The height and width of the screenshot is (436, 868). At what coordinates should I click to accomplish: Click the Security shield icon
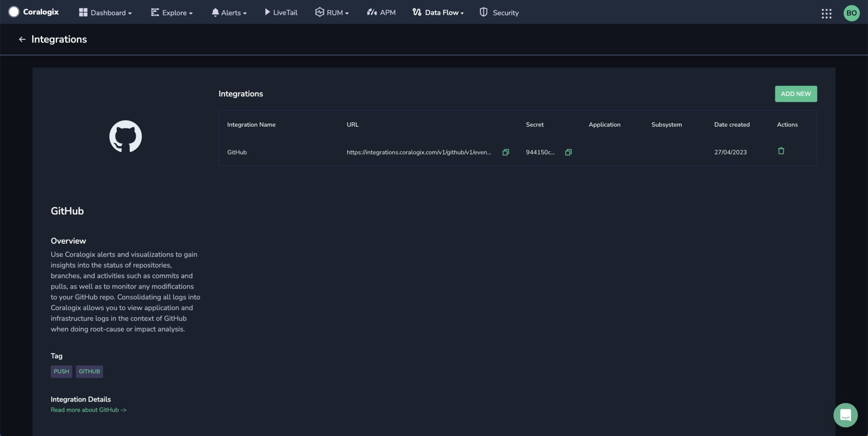coord(483,12)
